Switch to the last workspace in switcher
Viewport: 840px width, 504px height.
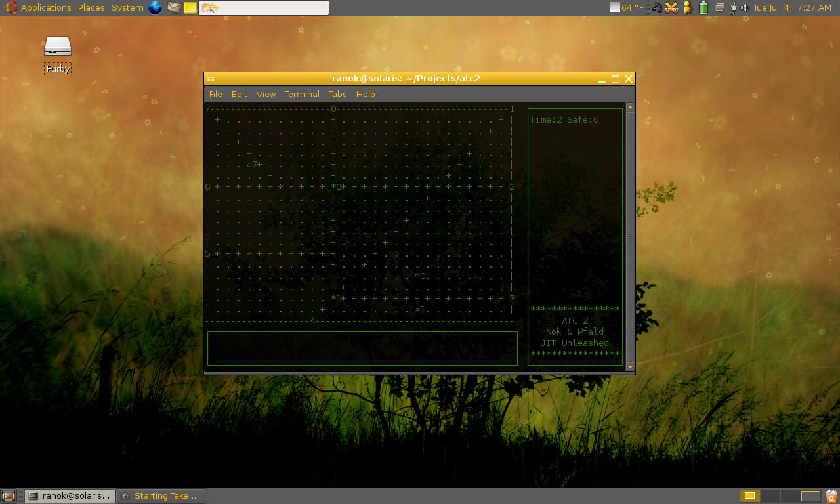[x=811, y=496]
